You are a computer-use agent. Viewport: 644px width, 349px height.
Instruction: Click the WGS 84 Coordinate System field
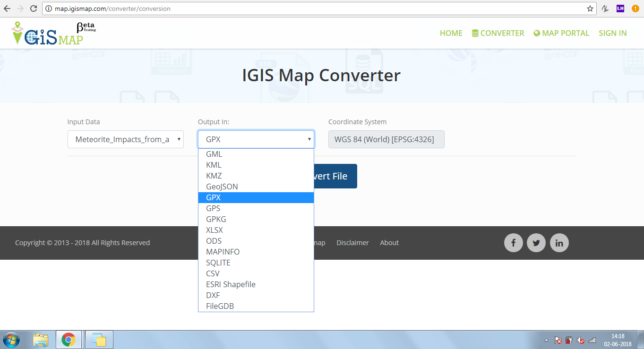386,139
